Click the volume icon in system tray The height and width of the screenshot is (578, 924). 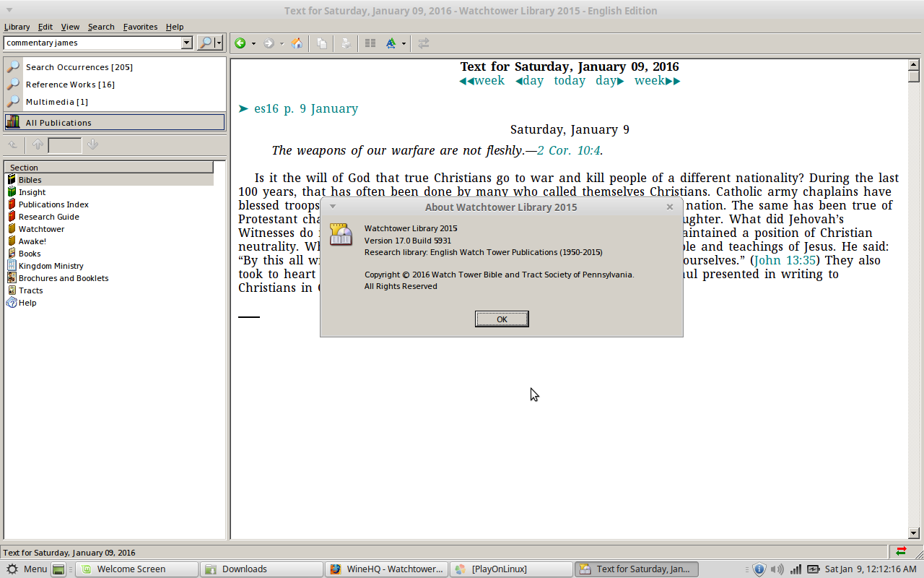click(777, 569)
